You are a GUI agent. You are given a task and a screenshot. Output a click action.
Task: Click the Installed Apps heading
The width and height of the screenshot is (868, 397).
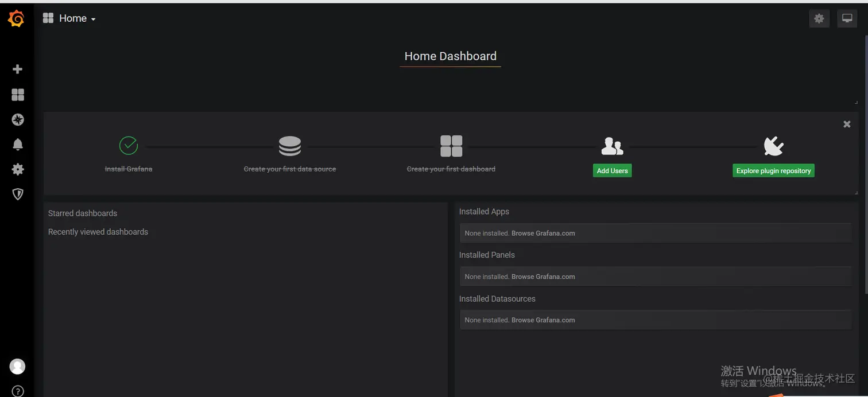tap(484, 212)
